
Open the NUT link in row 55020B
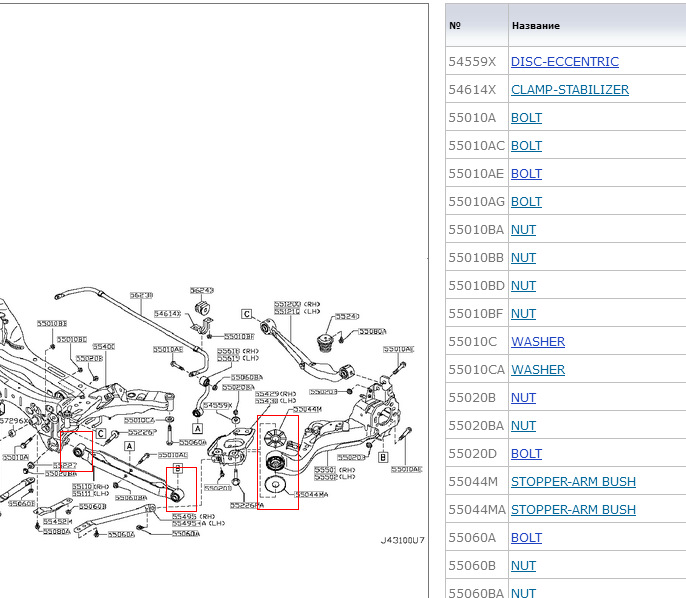coord(523,398)
